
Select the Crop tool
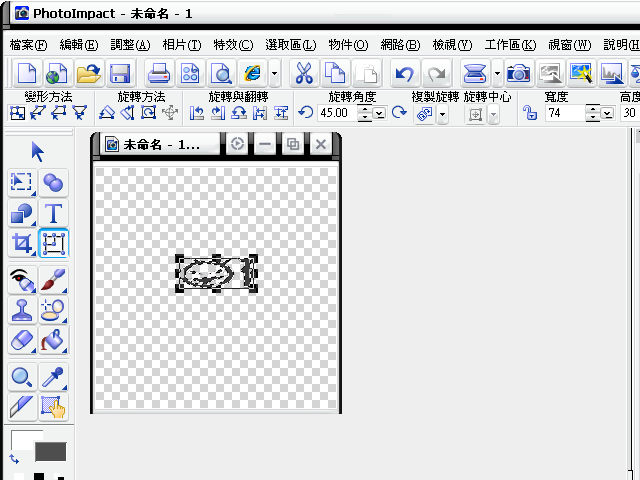(x=22, y=243)
